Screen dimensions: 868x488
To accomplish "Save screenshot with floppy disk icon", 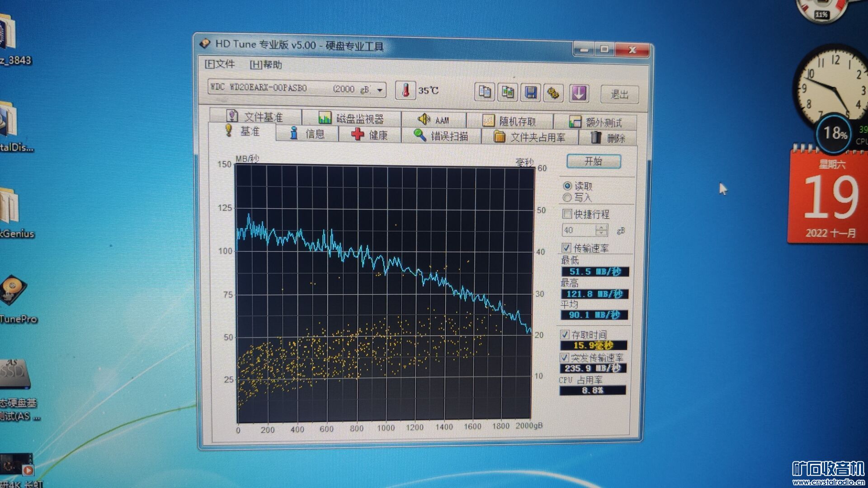I will [531, 93].
